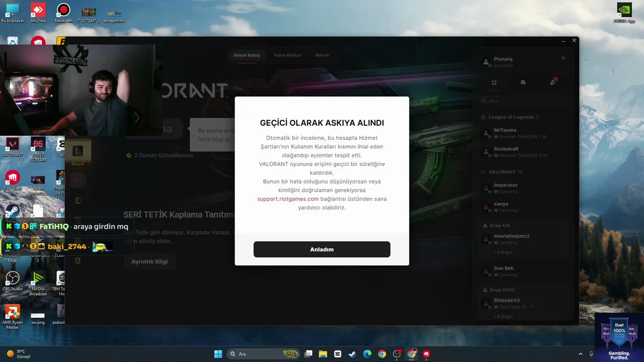Click the Anladım button in the suspension dialog
The image size is (644, 362).
point(322,249)
